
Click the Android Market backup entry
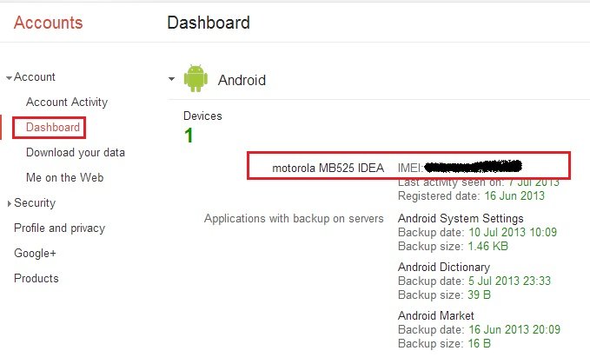tap(435, 315)
